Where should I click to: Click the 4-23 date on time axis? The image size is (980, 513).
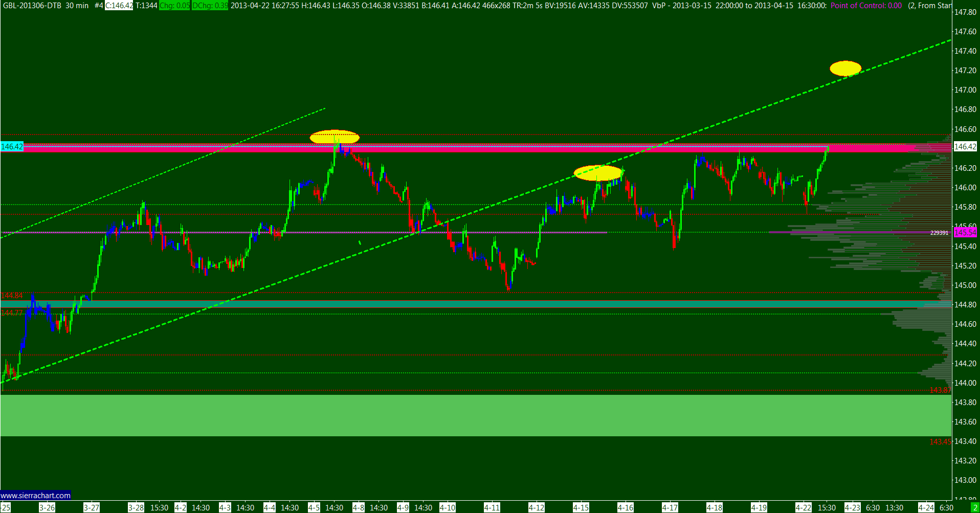coord(853,508)
